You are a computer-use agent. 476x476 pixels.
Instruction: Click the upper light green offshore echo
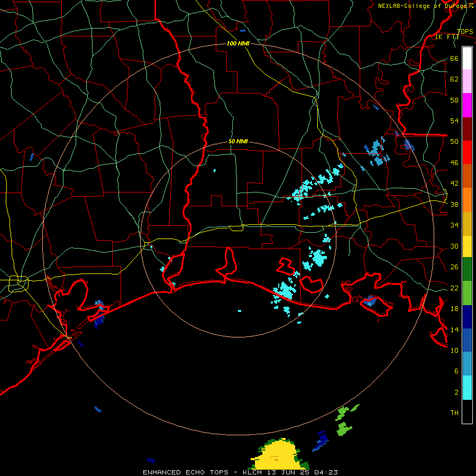pyautogui.click(x=342, y=413)
